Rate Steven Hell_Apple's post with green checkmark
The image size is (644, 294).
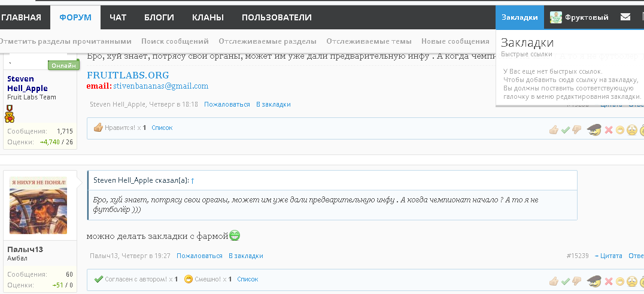tap(565, 130)
